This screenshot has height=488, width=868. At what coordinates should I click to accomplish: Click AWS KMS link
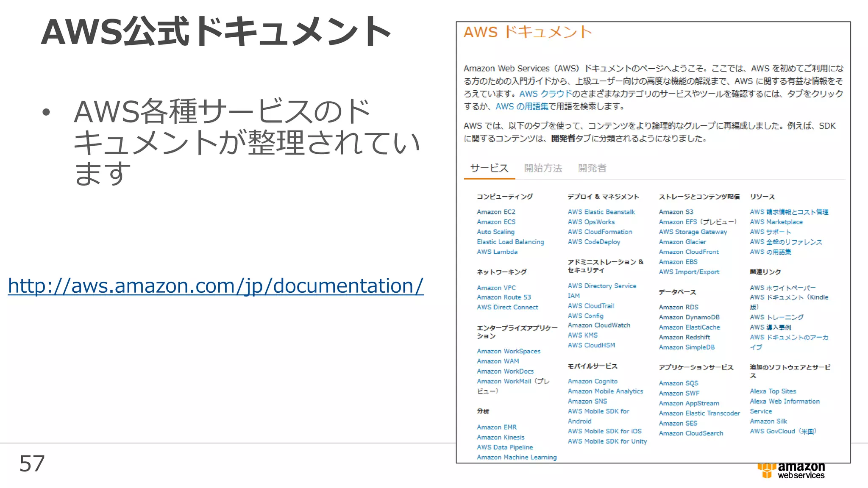tap(583, 335)
